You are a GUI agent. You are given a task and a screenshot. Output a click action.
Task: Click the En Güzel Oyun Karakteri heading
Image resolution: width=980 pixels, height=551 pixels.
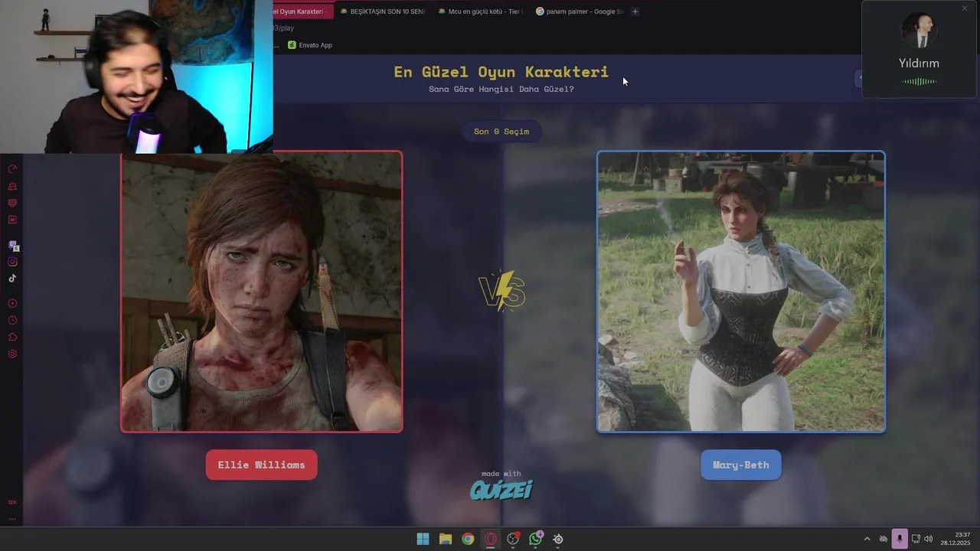pos(501,72)
